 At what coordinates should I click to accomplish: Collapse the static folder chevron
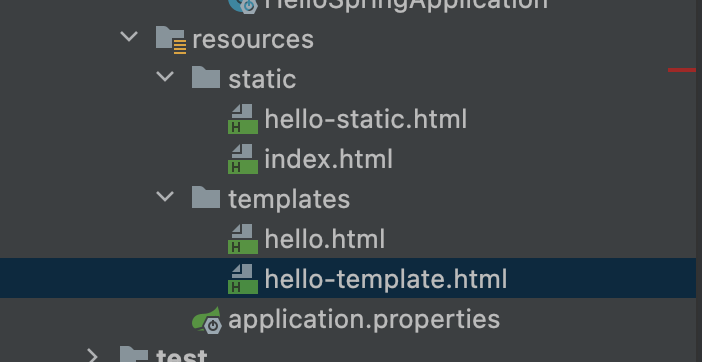(x=165, y=77)
